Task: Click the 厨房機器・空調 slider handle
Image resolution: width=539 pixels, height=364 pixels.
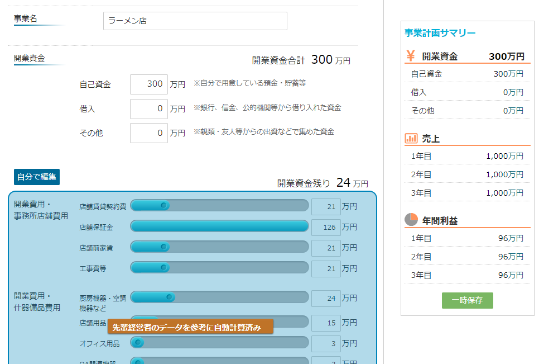Action: coord(169,297)
